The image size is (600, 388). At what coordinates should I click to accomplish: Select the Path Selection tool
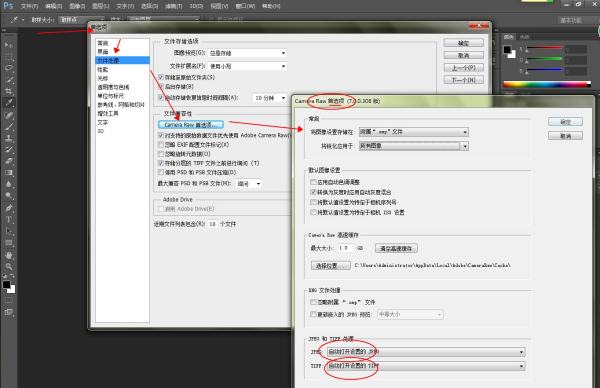pos(8,231)
